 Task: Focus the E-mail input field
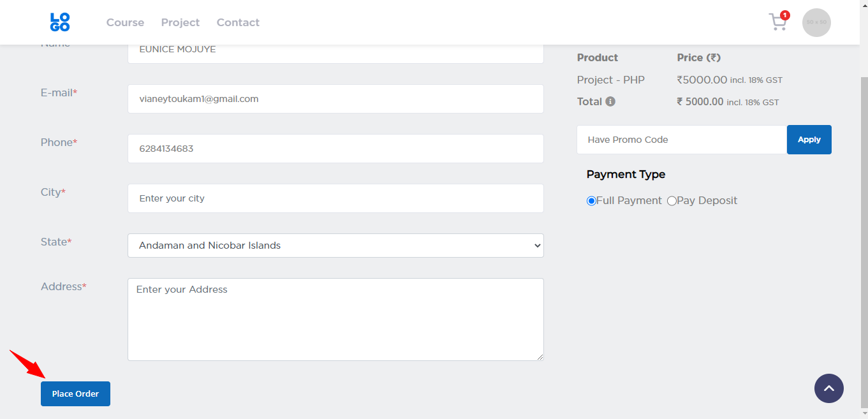click(x=335, y=99)
